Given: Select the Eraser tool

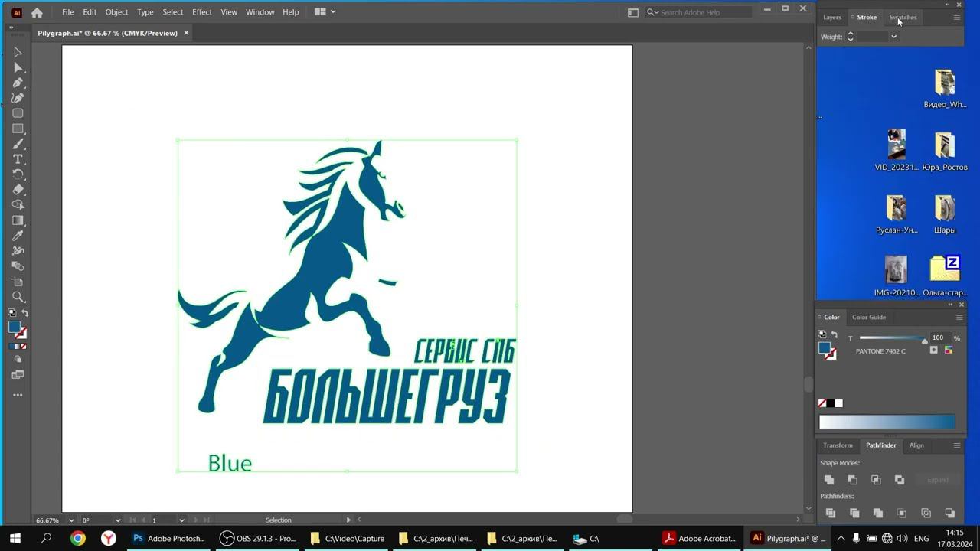Looking at the screenshot, I should pos(18,190).
